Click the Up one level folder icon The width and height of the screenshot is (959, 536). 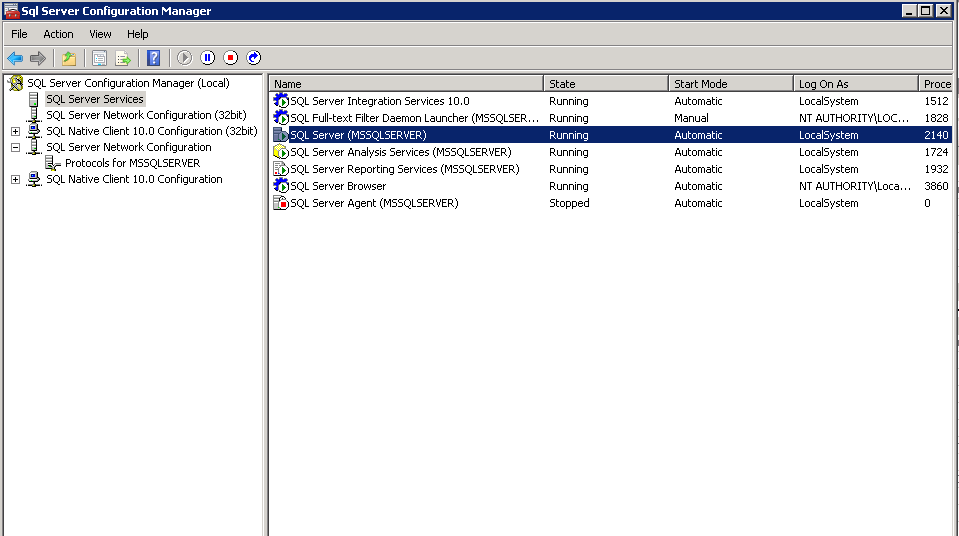pyautogui.click(x=68, y=58)
